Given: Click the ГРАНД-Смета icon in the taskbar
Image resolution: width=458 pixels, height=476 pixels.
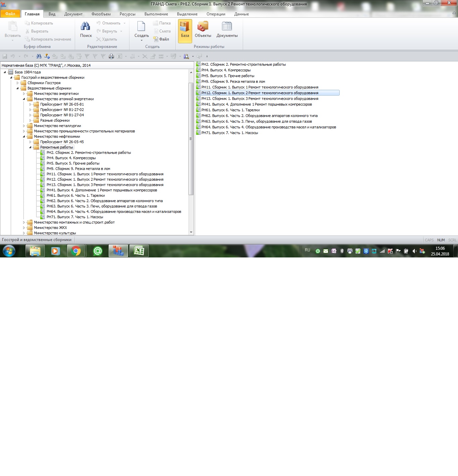Looking at the screenshot, I should pos(118,251).
